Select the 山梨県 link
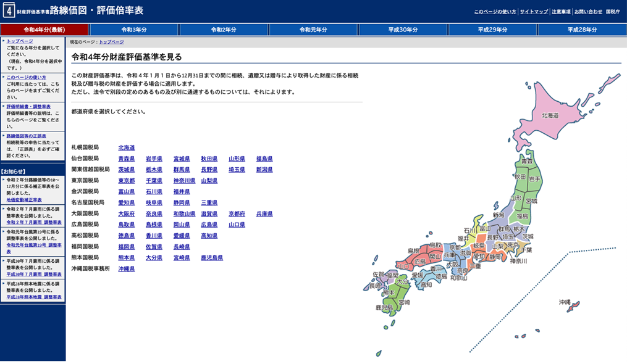This screenshot has height=364, width=627. pyautogui.click(x=209, y=181)
